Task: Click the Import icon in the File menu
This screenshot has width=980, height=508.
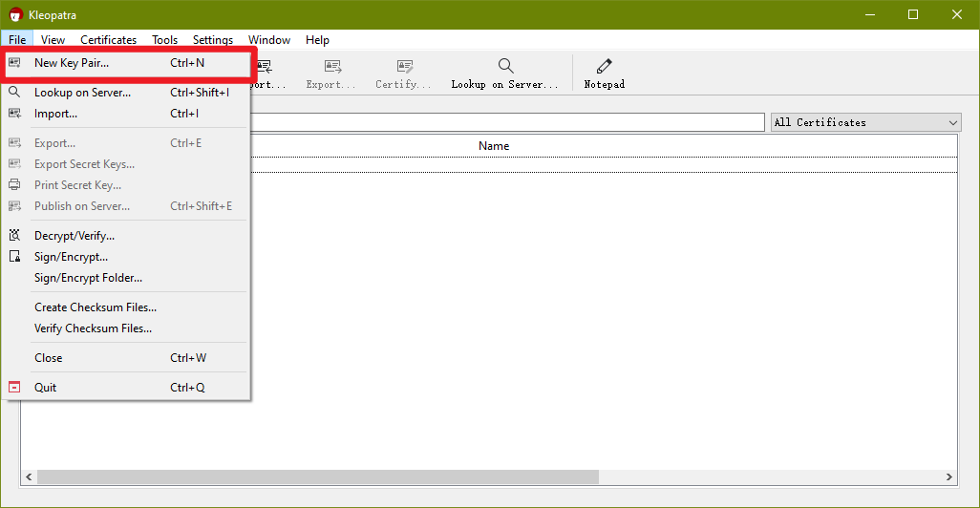Action: 14,114
